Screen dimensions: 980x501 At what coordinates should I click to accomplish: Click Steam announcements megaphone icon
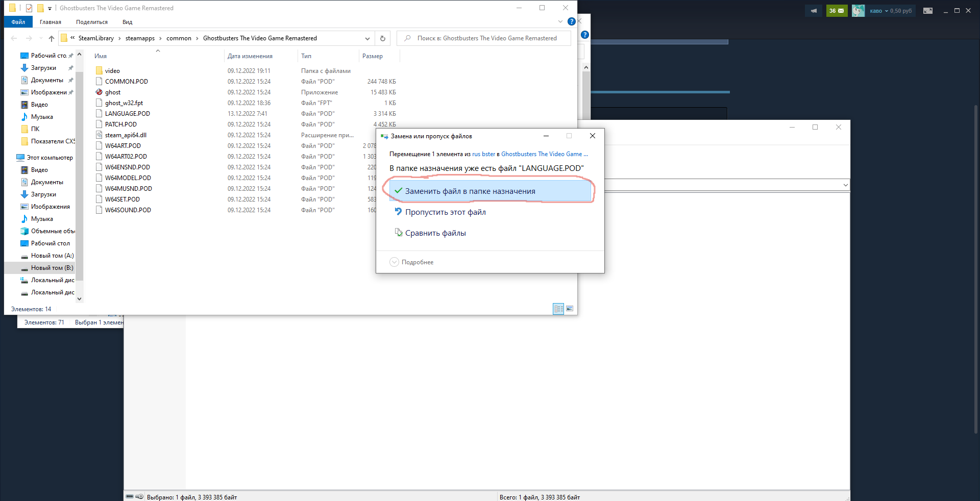click(x=814, y=11)
